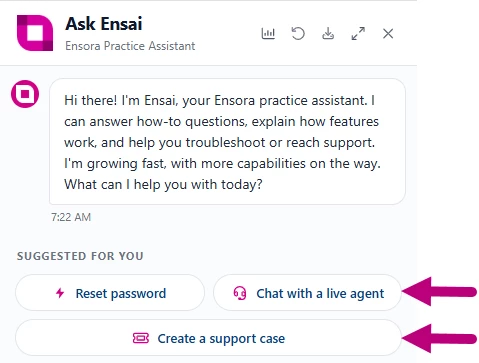Restart the conversation with the circular arrow icon
Image resolution: width=479 pixels, height=363 pixels.
298,34
